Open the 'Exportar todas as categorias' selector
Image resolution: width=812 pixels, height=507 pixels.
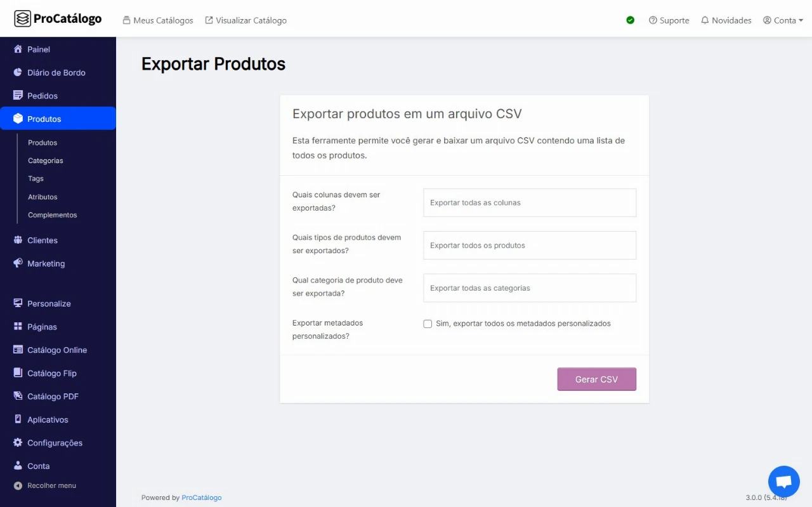529,287
